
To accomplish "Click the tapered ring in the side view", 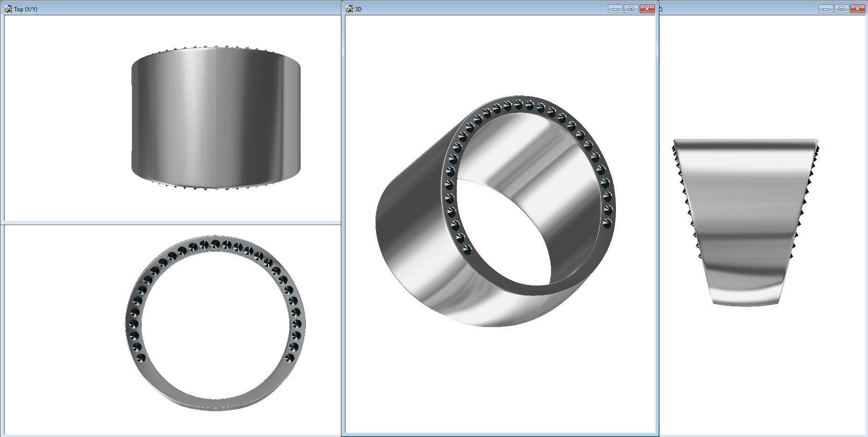I will 745,222.
